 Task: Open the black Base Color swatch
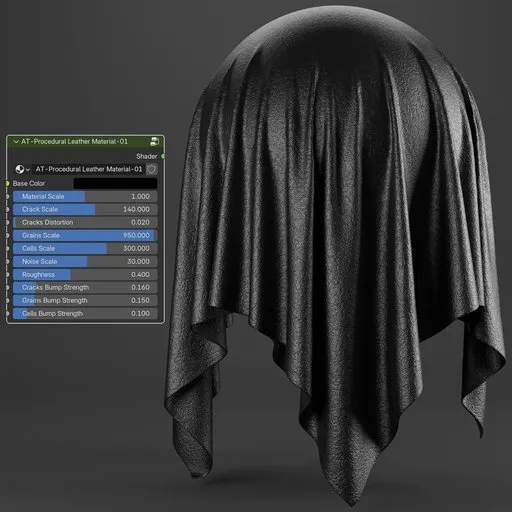tap(115, 183)
